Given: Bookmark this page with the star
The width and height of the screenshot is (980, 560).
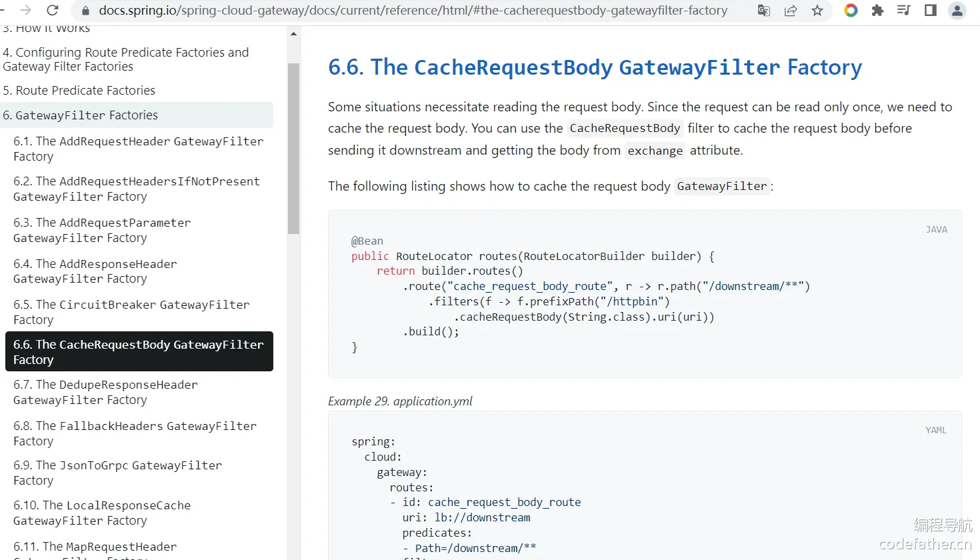Looking at the screenshot, I should pyautogui.click(x=817, y=10).
